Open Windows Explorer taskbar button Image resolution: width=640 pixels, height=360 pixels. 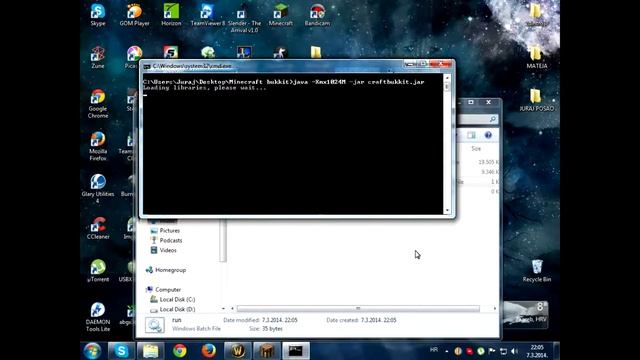point(150,351)
